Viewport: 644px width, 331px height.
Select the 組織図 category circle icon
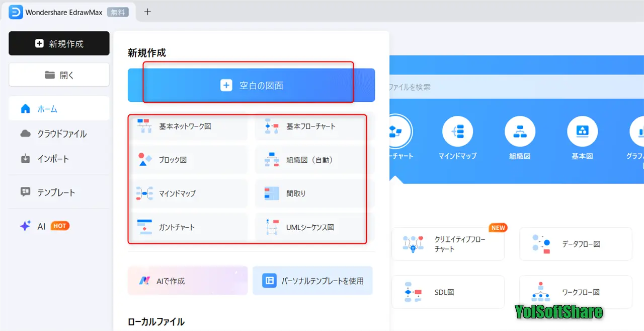pyautogui.click(x=520, y=131)
